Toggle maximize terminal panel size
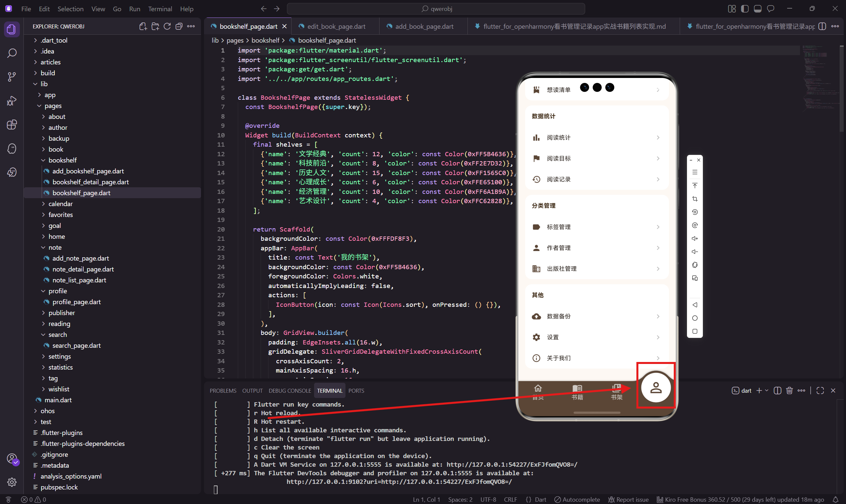 pos(820,391)
